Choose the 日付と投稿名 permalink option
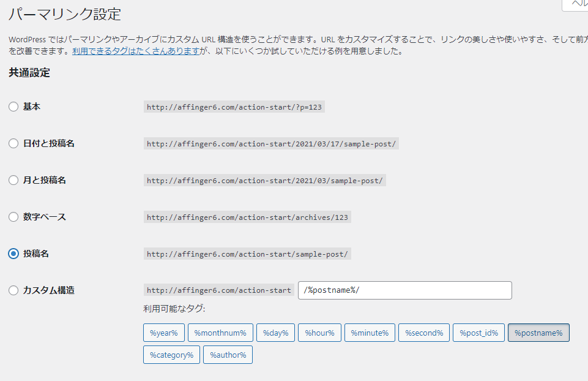 pyautogui.click(x=13, y=143)
